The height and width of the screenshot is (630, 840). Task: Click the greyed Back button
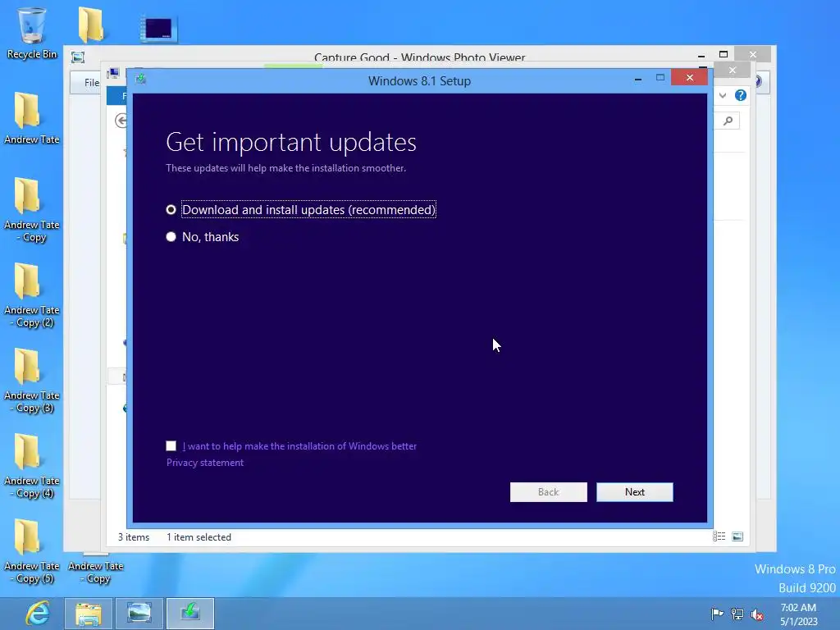pos(548,492)
